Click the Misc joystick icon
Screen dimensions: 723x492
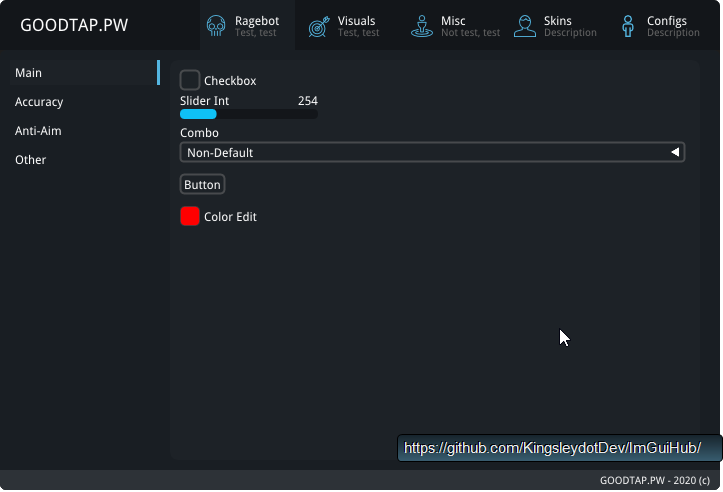coord(422,26)
